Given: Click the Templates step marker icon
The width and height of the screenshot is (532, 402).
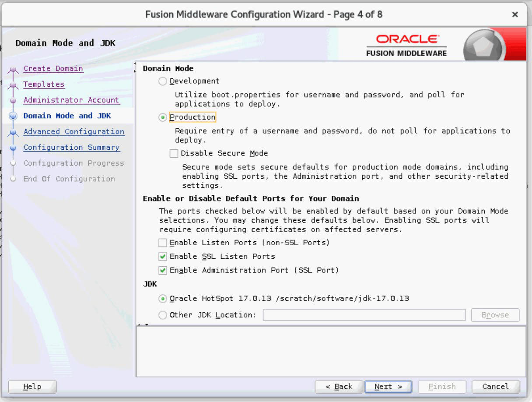Looking at the screenshot, I should pyautogui.click(x=13, y=85).
